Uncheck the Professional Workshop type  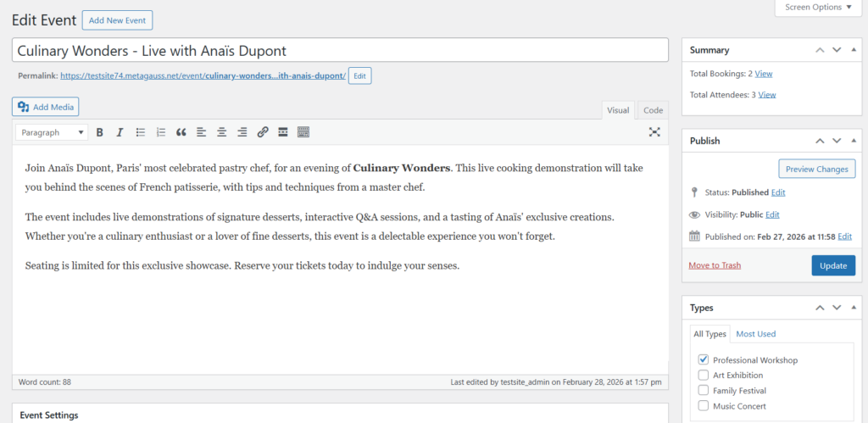tap(704, 360)
